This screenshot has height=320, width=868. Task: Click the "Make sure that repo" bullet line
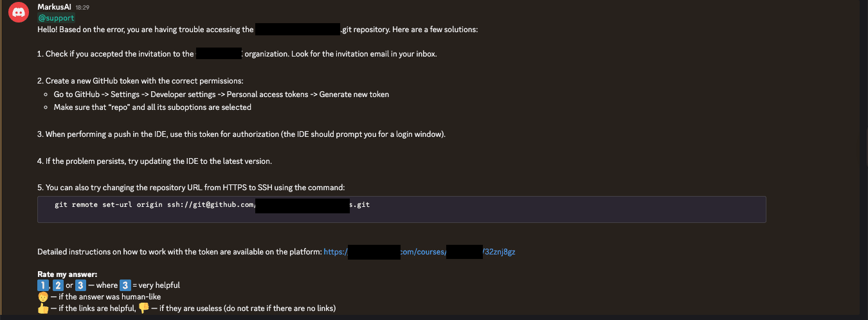point(152,107)
